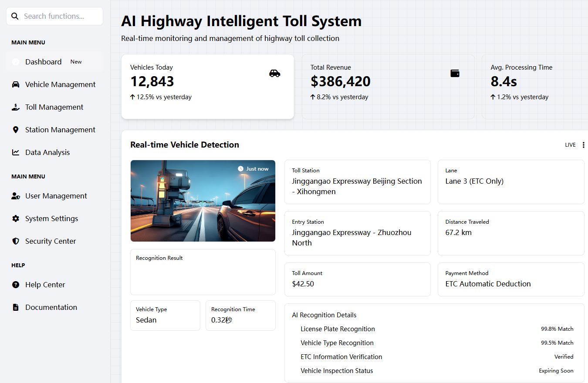
Task: Focus the Search functions input field
Action: point(59,16)
